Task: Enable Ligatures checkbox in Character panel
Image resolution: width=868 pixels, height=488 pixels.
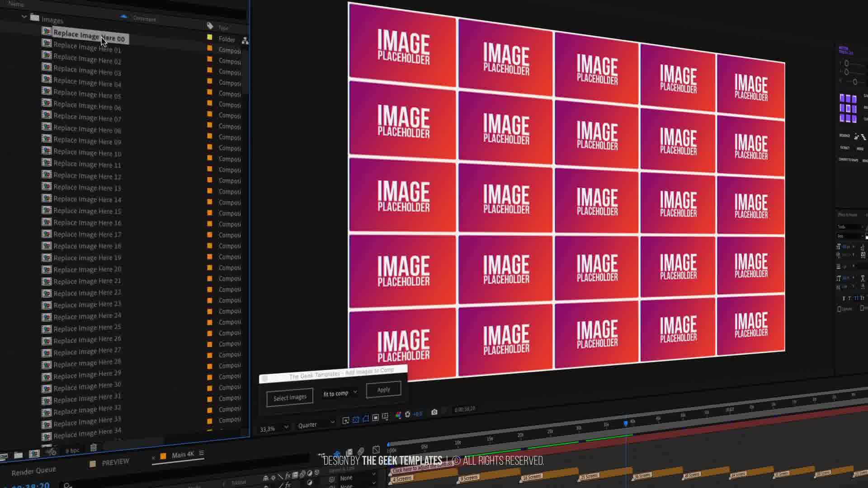Action: [839, 309]
